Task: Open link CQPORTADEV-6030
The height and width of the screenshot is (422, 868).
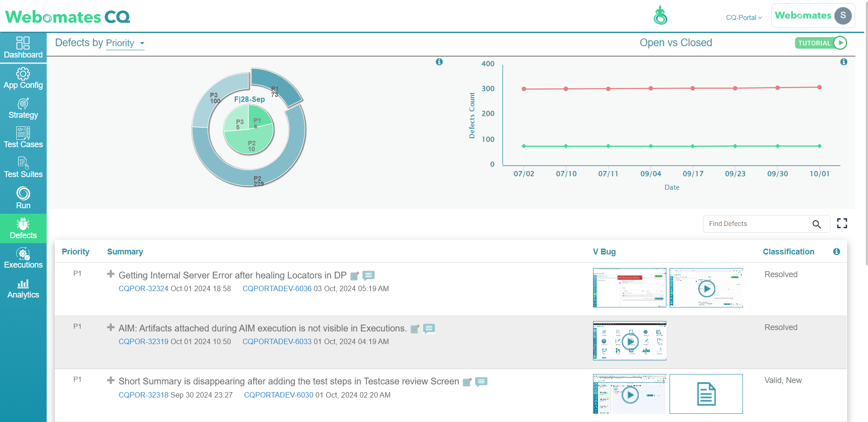Action: [279, 395]
